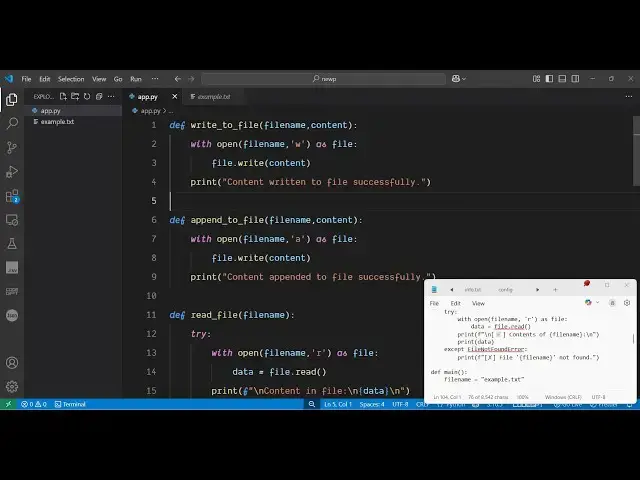Click the Ln 5, Col 1 status entry
The width and height of the screenshot is (640, 480).
pyautogui.click(x=338, y=404)
